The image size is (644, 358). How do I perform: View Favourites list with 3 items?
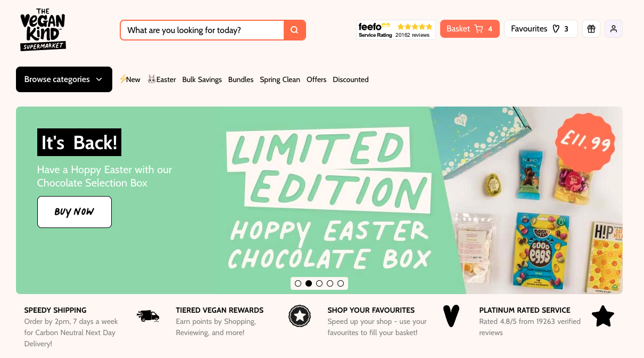[x=540, y=29]
